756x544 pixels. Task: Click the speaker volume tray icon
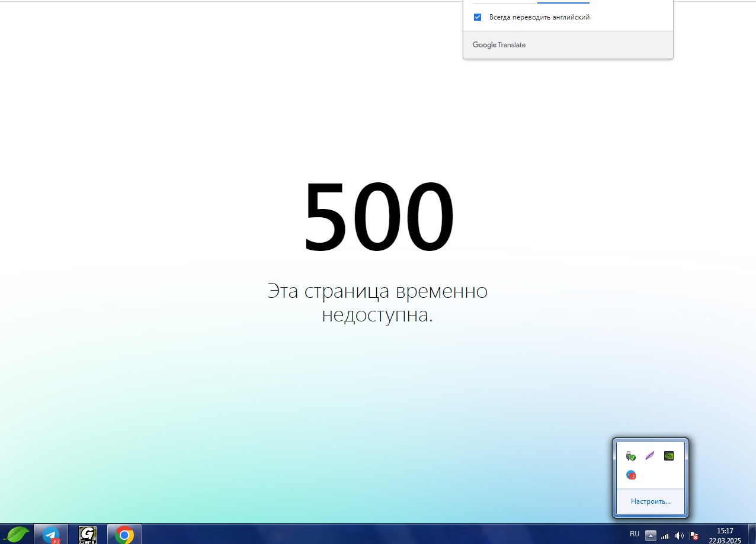(680, 536)
